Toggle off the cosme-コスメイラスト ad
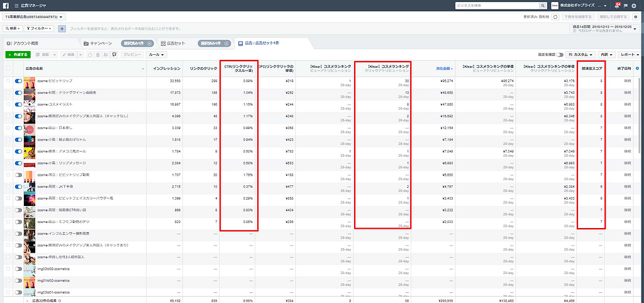 [x=18, y=105]
